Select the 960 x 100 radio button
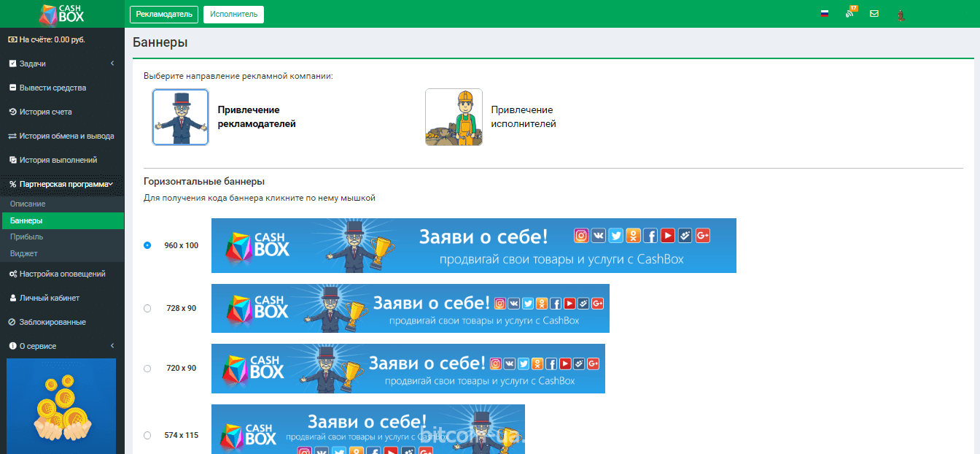 pyautogui.click(x=147, y=245)
